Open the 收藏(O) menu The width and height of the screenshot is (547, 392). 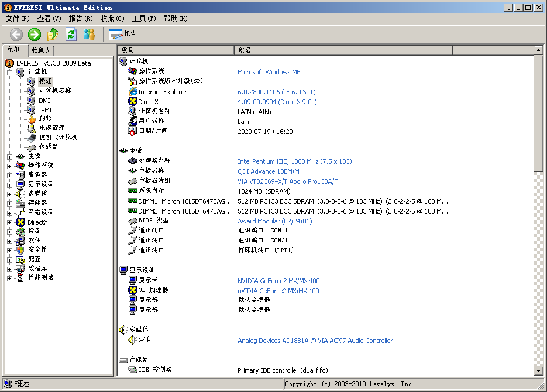pyautogui.click(x=112, y=19)
